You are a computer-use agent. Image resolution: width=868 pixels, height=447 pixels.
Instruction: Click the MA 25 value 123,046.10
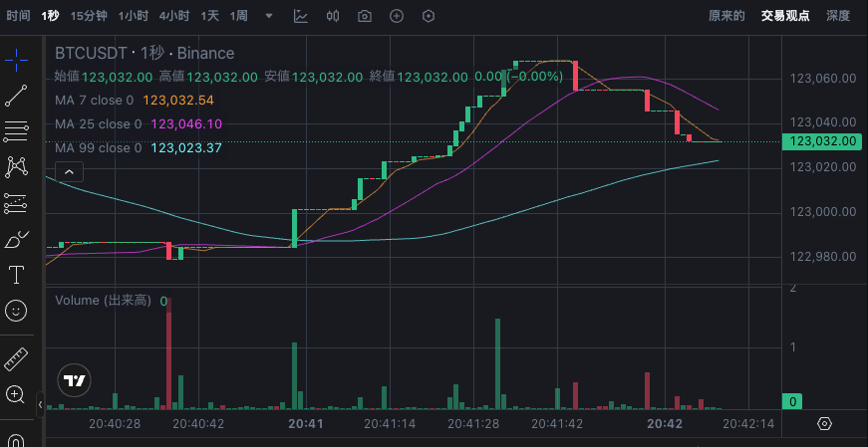(x=186, y=123)
